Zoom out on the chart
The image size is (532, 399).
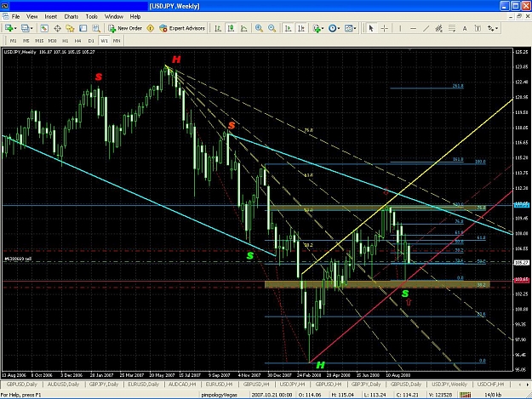pos(272,28)
